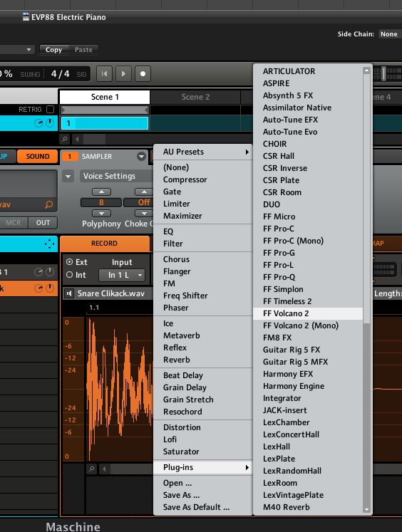
Task: Click the volume slider at top right
Action: pos(383,73)
